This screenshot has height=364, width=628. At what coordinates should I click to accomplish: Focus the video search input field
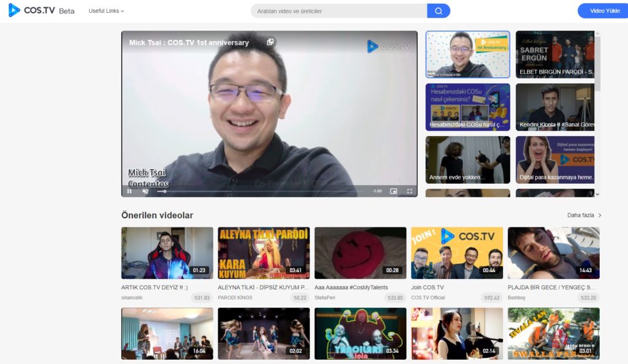click(339, 11)
